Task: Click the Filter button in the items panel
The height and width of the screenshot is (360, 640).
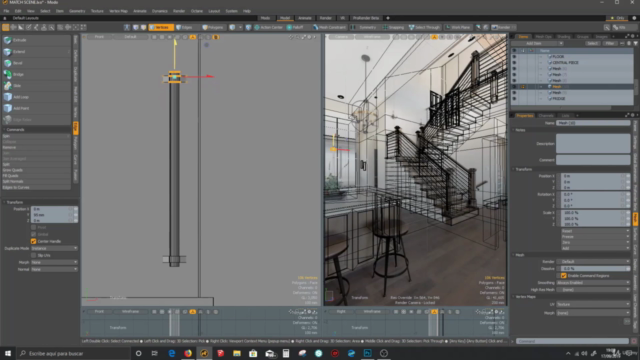Action: [610, 43]
